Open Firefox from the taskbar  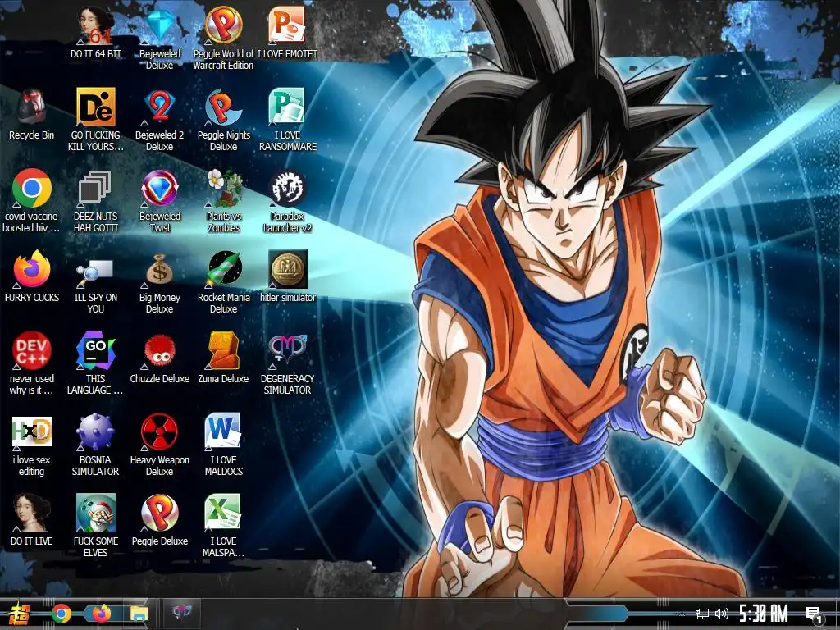coord(101,614)
